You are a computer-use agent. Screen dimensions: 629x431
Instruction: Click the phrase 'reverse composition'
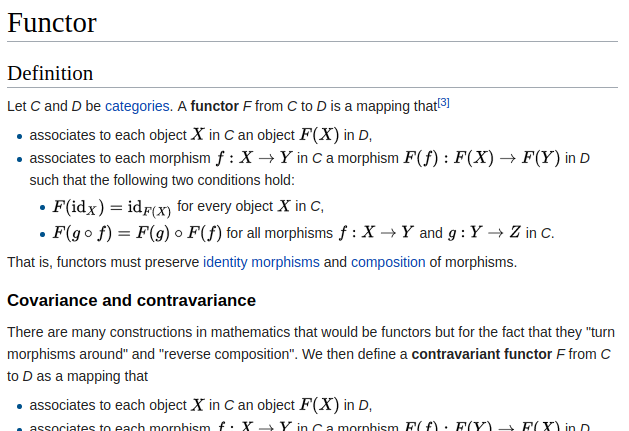coord(228,354)
